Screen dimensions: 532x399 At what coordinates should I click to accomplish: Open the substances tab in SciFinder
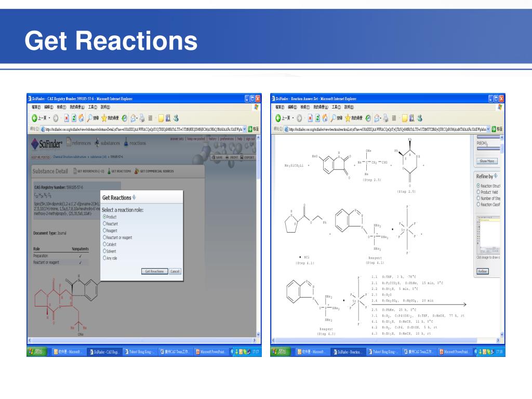[107, 143]
